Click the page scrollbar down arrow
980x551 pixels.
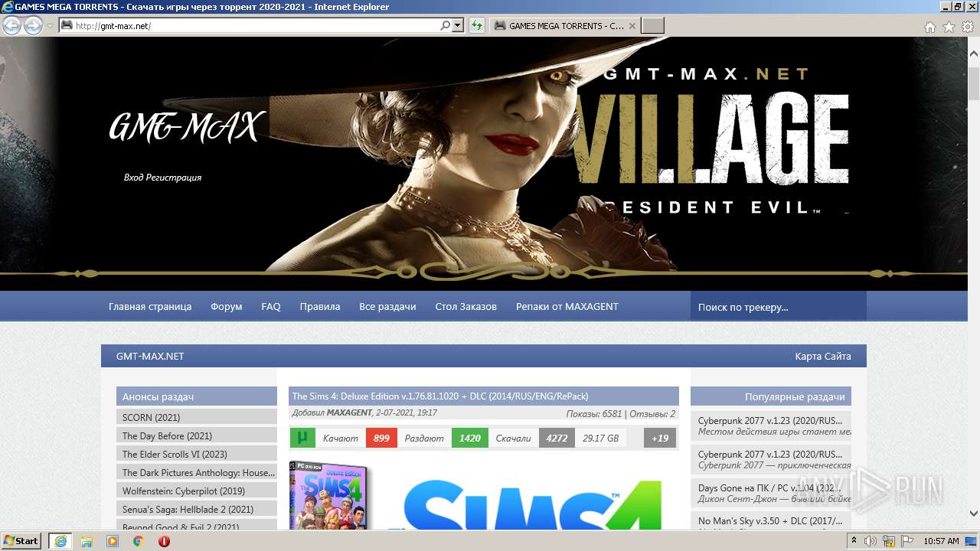point(973,514)
